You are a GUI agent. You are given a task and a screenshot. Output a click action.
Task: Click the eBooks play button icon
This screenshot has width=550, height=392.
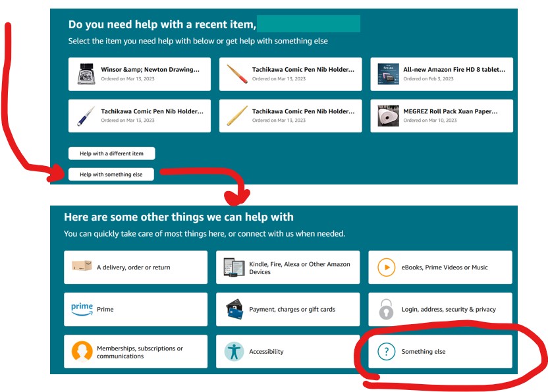[x=384, y=267]
